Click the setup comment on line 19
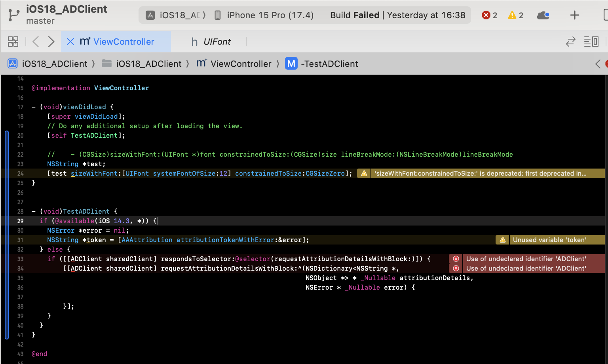The image size is (608, 364). [x=145, y=126]
